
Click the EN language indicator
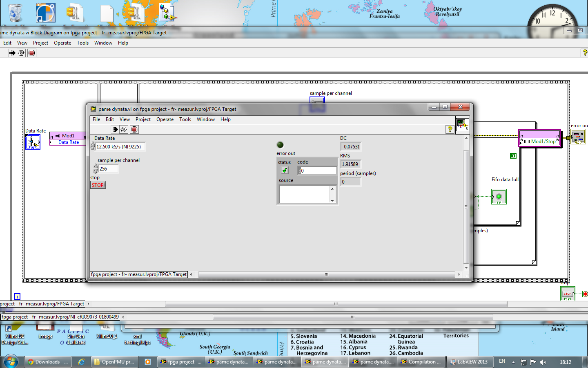click(502, 361)
